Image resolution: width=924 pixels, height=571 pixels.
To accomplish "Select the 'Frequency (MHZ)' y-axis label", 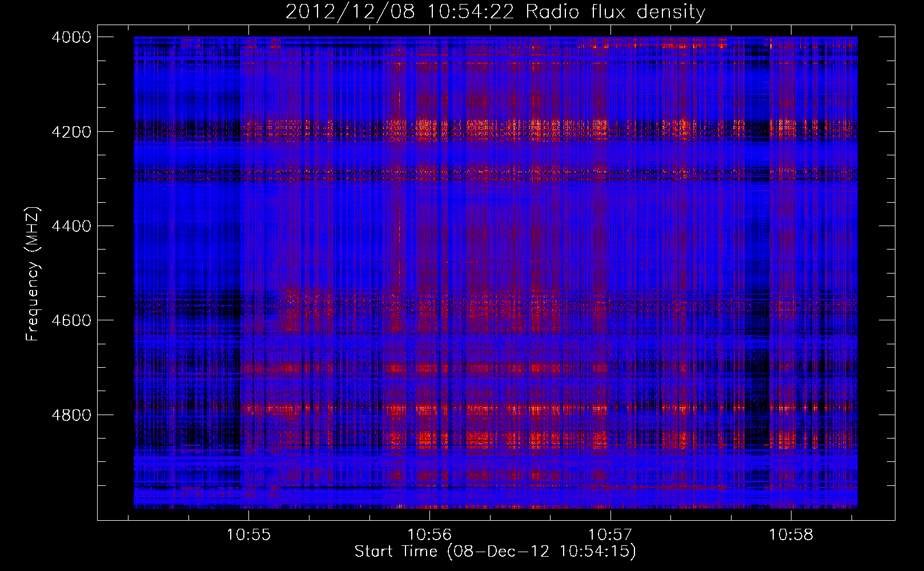I will click(x=33, y=274).
